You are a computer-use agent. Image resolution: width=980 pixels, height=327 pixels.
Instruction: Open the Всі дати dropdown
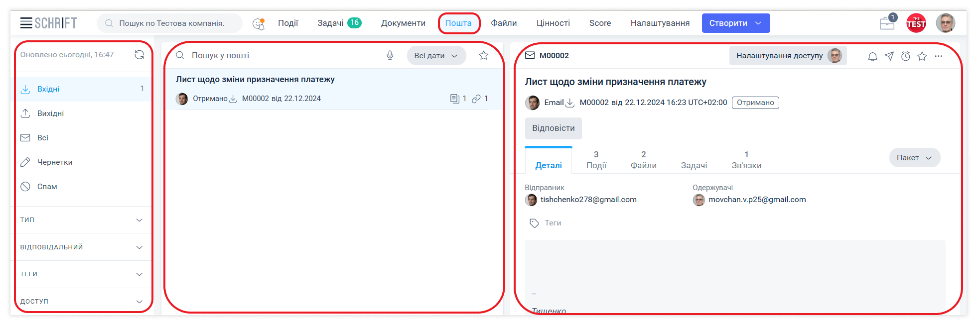click(436, 56)
